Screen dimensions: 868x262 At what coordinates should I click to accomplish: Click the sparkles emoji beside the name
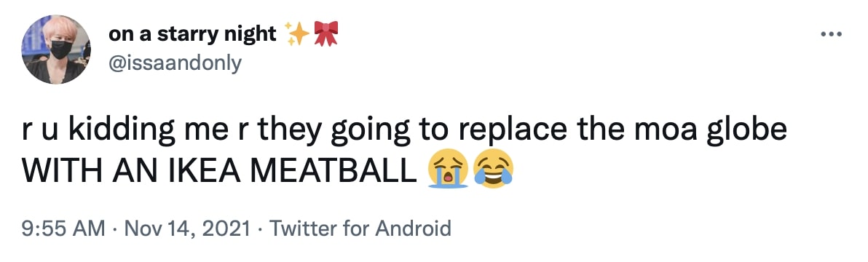pyautogui.click(x=297, y=33)
